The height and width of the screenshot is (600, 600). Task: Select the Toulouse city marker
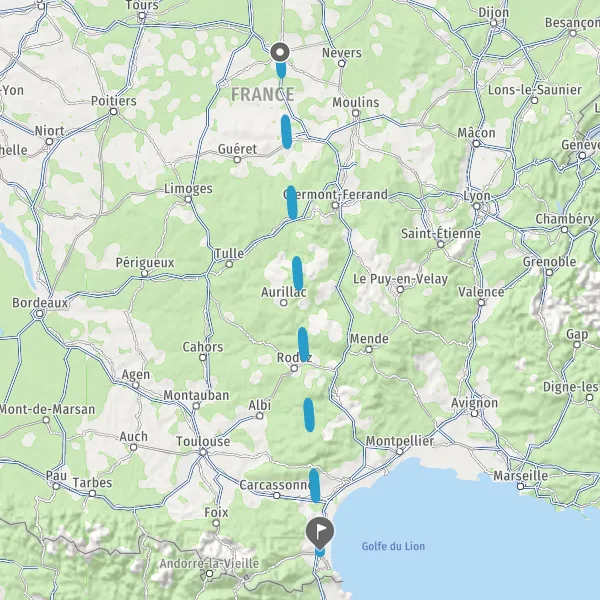[x=203, y=452]
